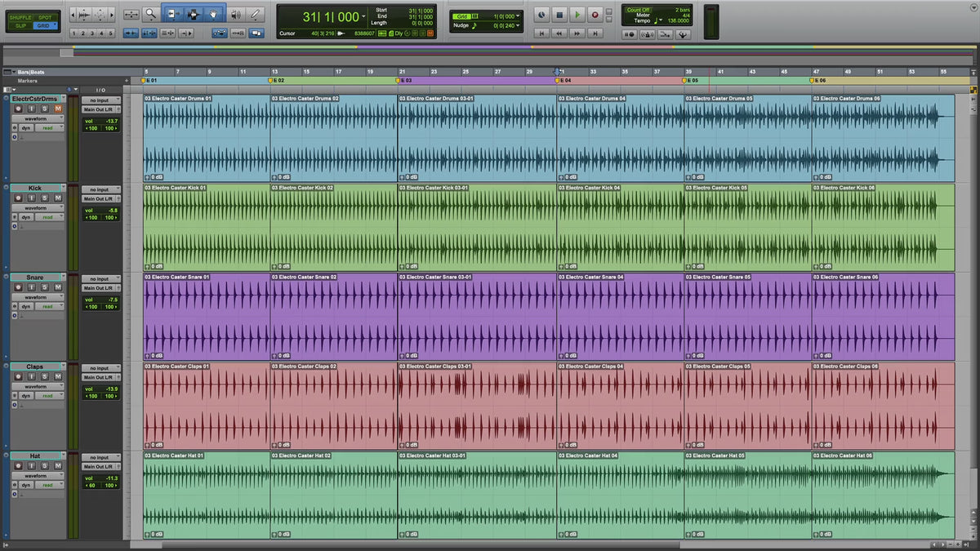Open automation mode dropdown on Hat track
The image size is (980, 551).
(49, 485)
